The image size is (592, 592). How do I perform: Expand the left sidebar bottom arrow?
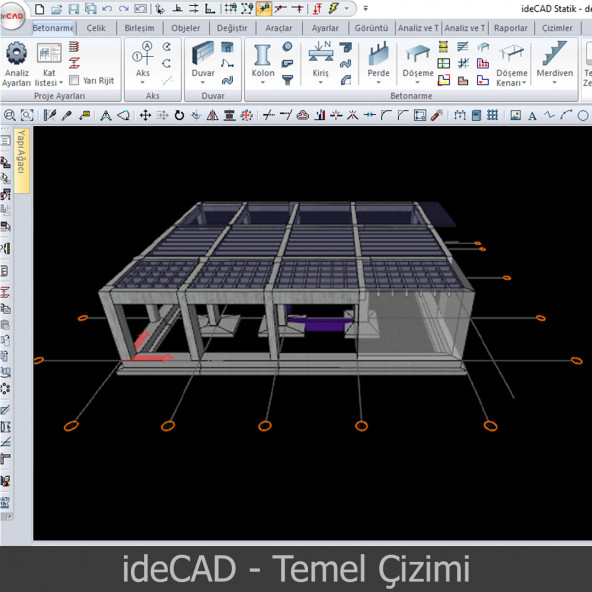[x=8, y=516]
